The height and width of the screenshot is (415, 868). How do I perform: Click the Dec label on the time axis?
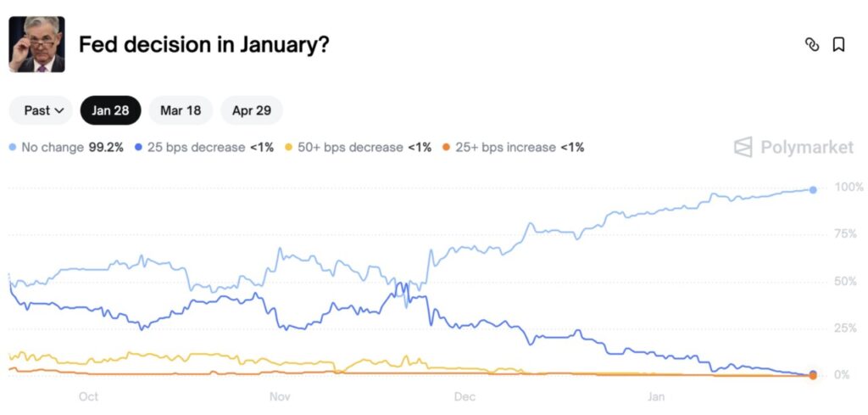pos(465,396)
